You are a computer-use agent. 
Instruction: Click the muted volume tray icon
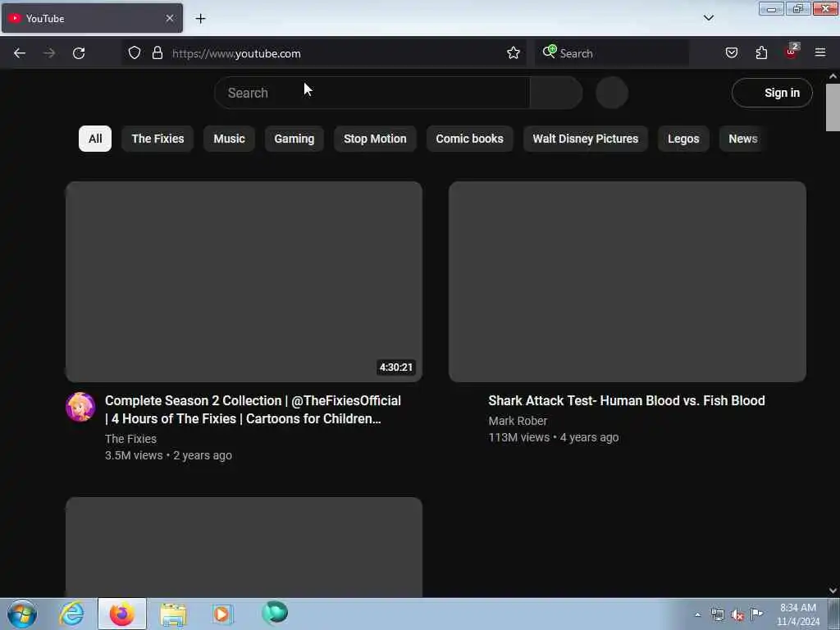coord(737,615)
